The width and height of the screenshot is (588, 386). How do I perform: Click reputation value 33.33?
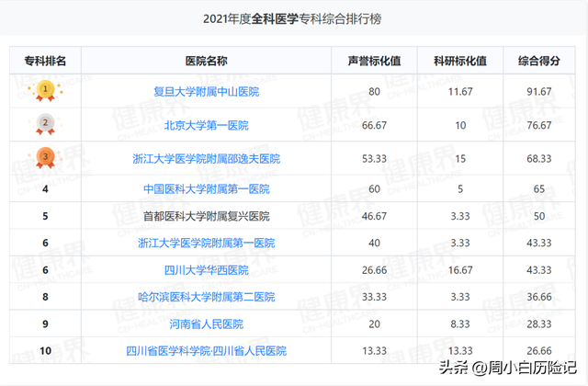374,297
